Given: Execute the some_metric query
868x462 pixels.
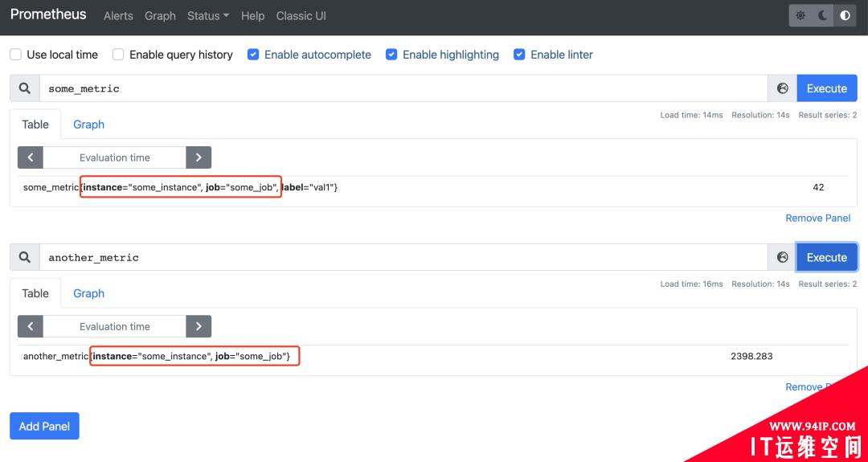Looking at the screenshot, I should point(827,88).
